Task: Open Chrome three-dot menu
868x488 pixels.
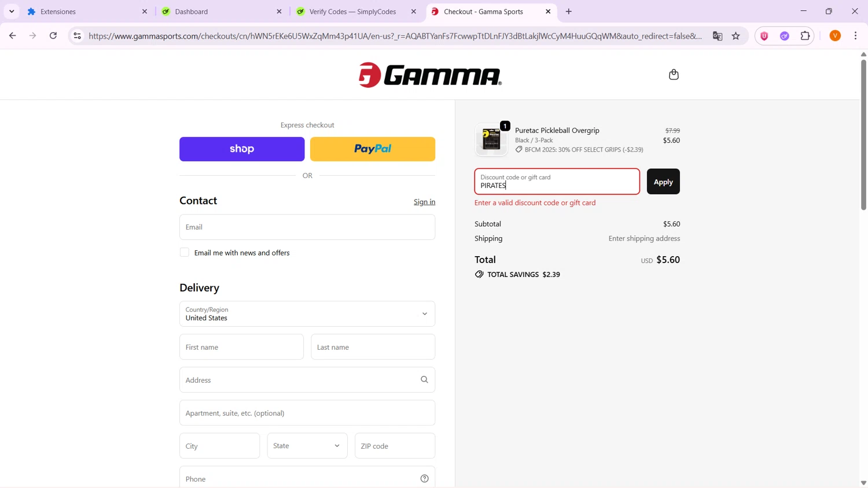Action: coord(856,36)
